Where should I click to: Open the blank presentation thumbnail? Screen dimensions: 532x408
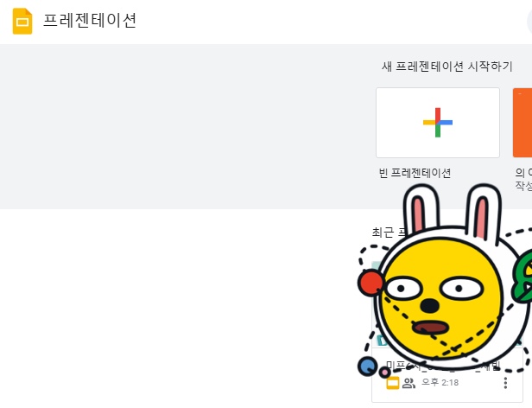point(438,123)
